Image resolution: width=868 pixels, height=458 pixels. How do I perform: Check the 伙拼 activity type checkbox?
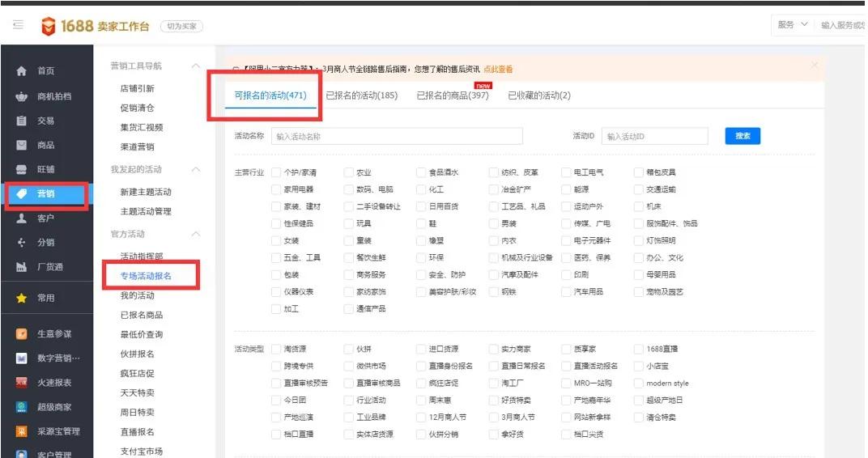(348, 349)
